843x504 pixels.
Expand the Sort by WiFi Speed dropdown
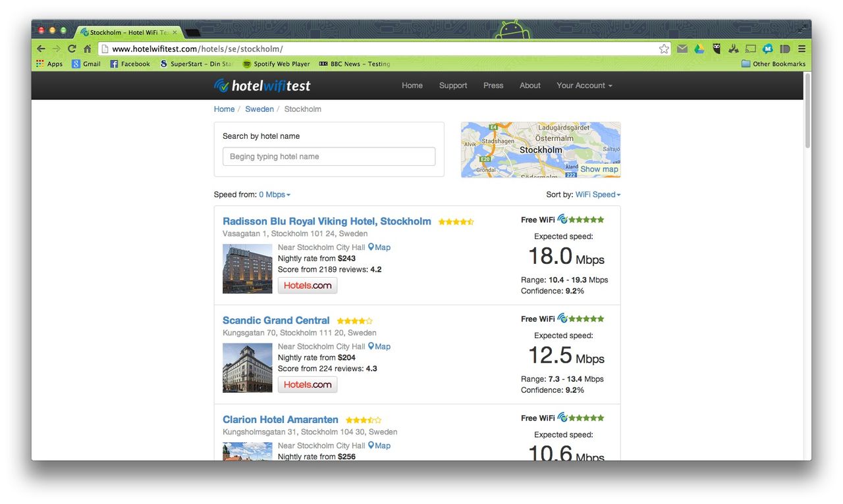pyautogui.click(x=598, y=195)
